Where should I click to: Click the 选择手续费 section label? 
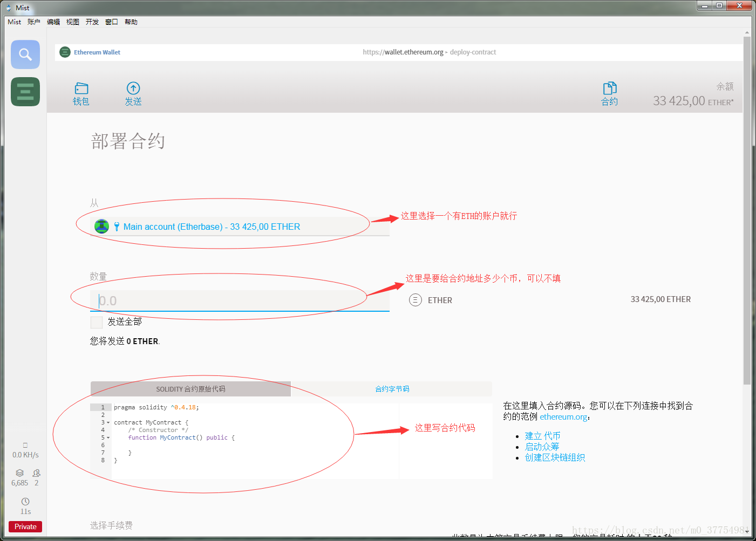point(111,525)
